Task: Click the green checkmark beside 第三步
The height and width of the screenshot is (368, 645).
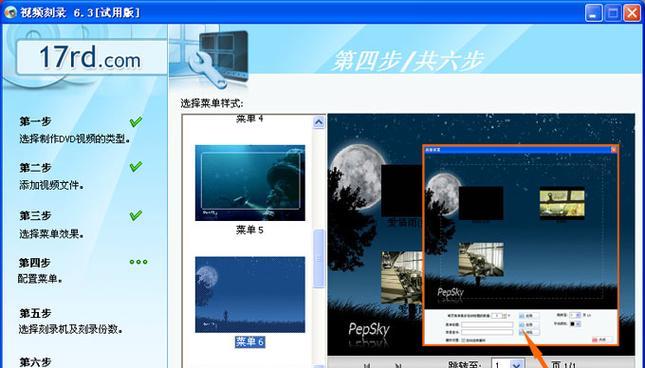Action: [x=136, y=215]
